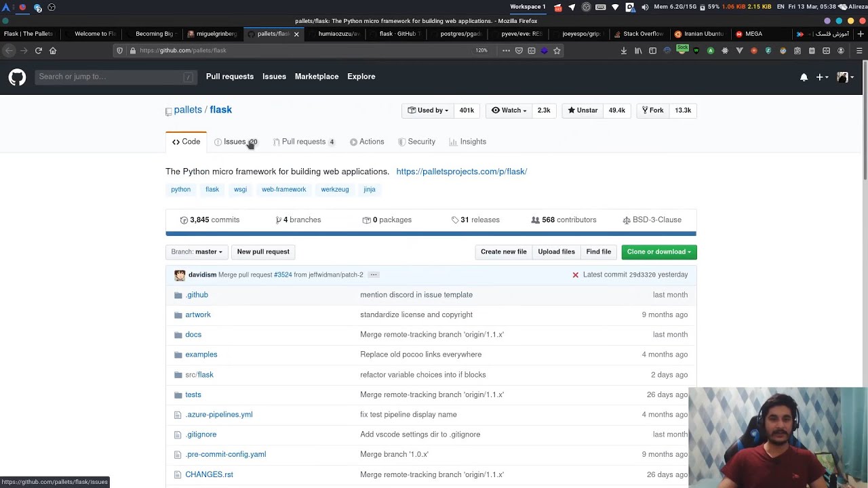View the 568 contributors
This screenshot has width=868, height=488.
point(564,220)
